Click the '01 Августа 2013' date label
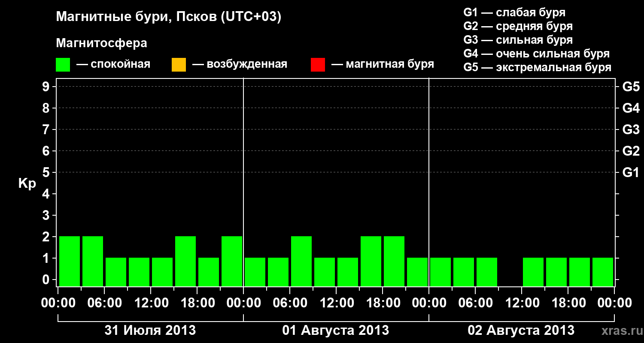This screenshot has height=343, width=644. click(x=336, y=331)
